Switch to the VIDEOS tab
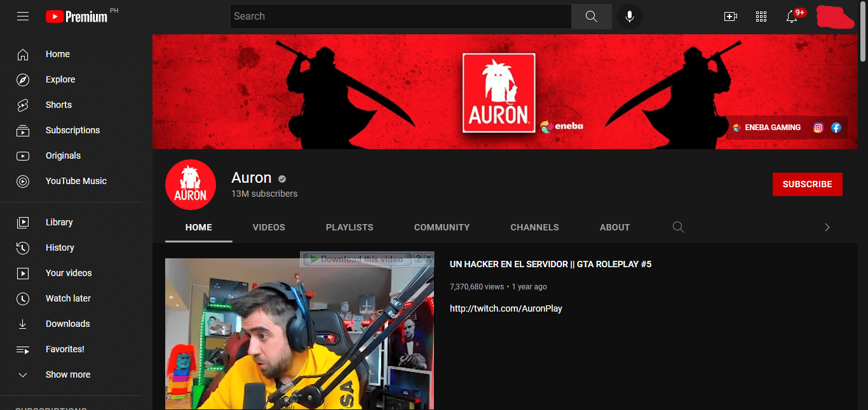Screen dimensions: 868x410 (x=269, y=227)
